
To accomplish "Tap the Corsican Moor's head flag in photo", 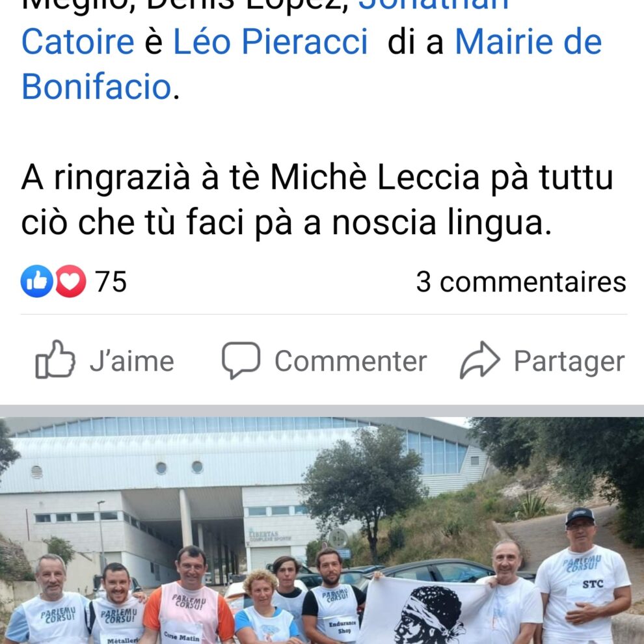I will (x=427, y=611).
